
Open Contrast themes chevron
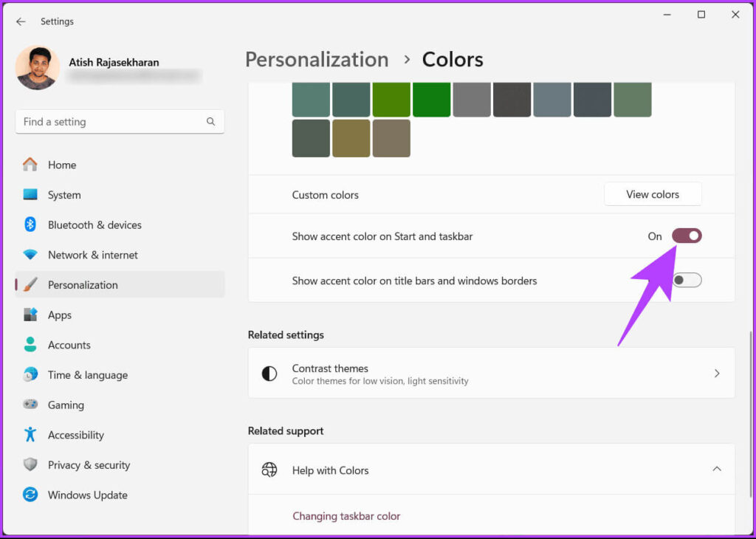[716, 374]
